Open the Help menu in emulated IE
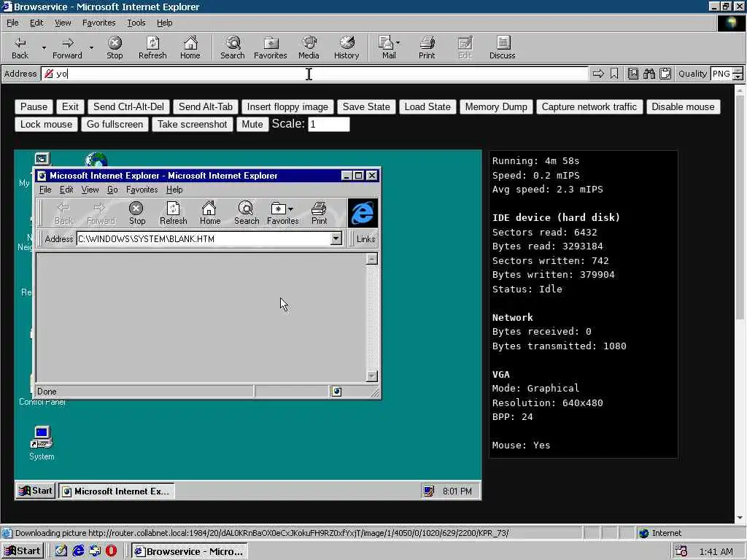The width and height of the screenshot is (747, 560). coord(174,190)
